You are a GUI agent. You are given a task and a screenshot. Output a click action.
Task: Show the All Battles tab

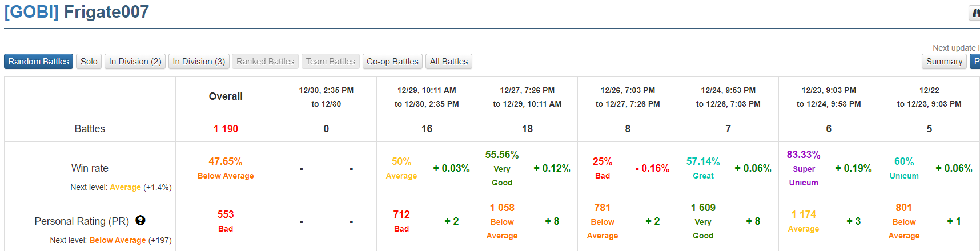[448, 62]
